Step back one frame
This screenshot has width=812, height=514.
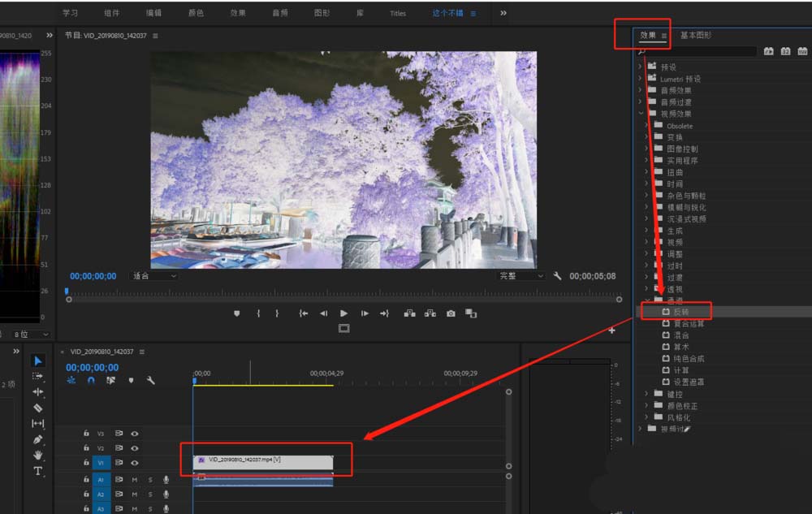tap(324, 313)
